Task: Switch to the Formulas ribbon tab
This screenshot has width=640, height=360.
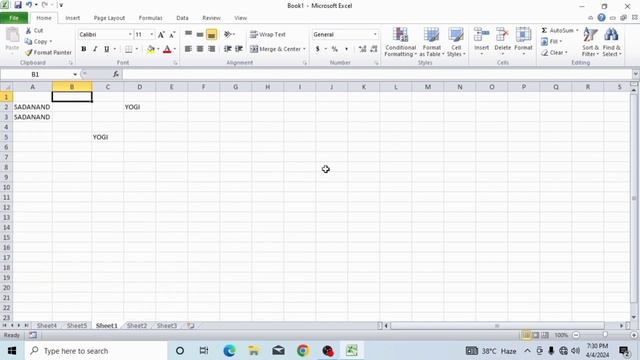Action: 151,18
